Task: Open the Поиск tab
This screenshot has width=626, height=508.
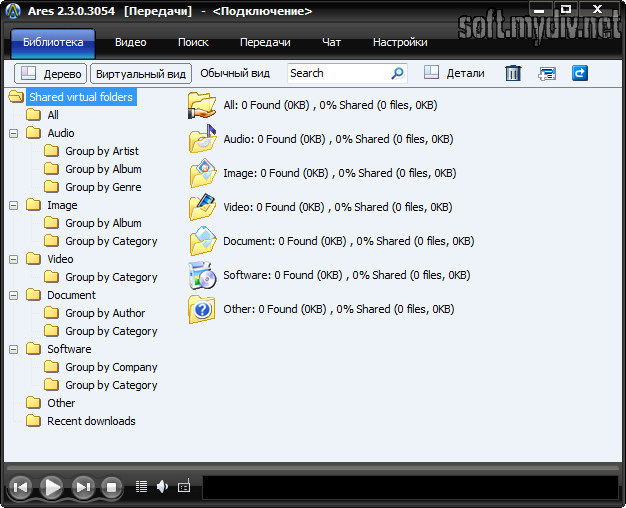Action: 193,42
